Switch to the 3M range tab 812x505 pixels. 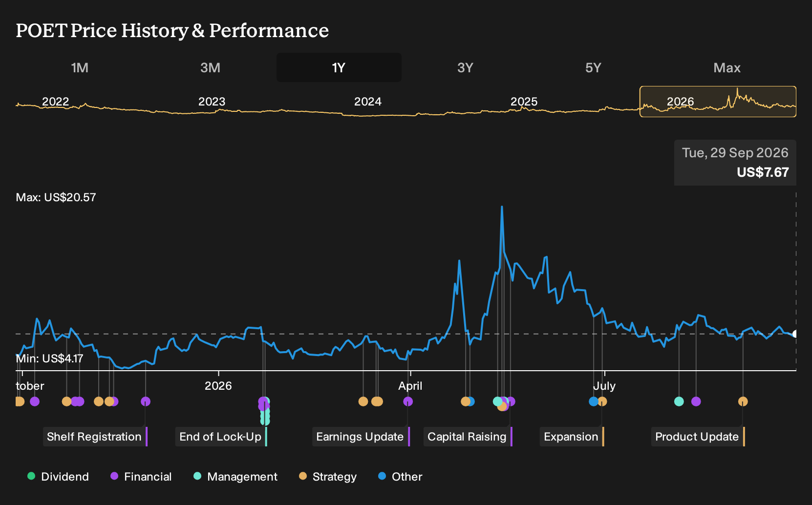pyautogui.click(x=210, y=67)
